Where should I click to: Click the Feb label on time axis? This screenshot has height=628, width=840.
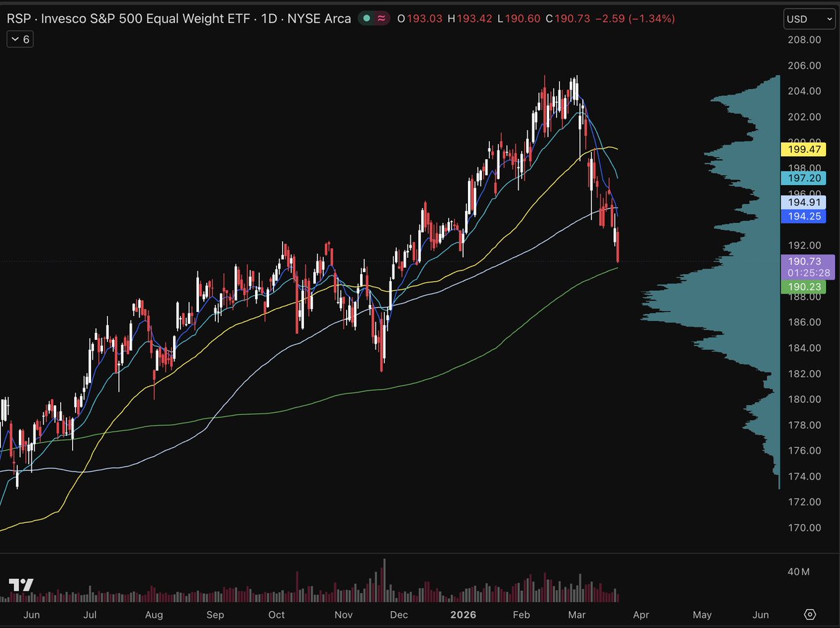pyautogui.click(x=521, y=615)
